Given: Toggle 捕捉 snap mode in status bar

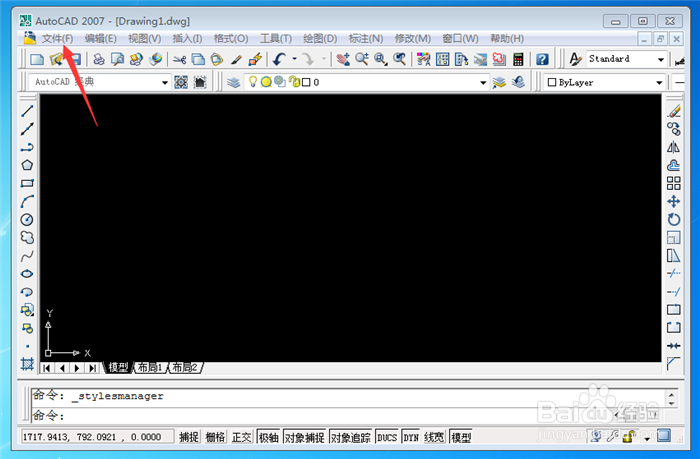Looking at the screenshot, I should coord(189,437).
